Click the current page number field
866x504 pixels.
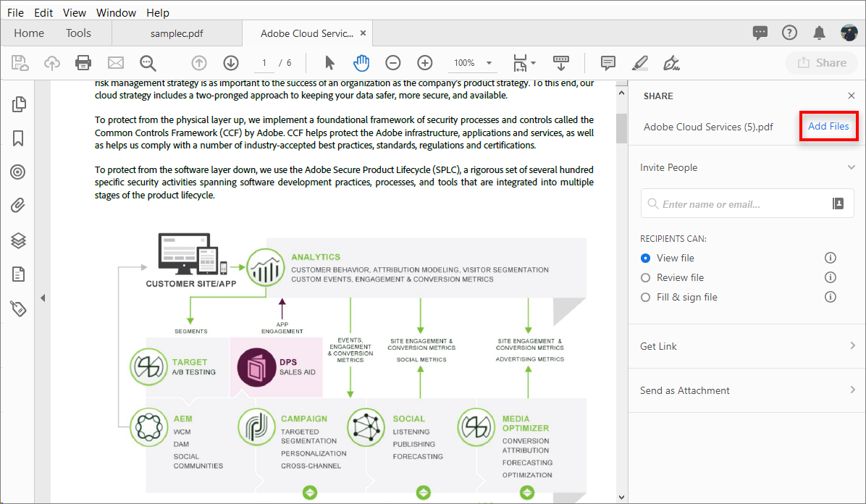(x=264, y=63)
